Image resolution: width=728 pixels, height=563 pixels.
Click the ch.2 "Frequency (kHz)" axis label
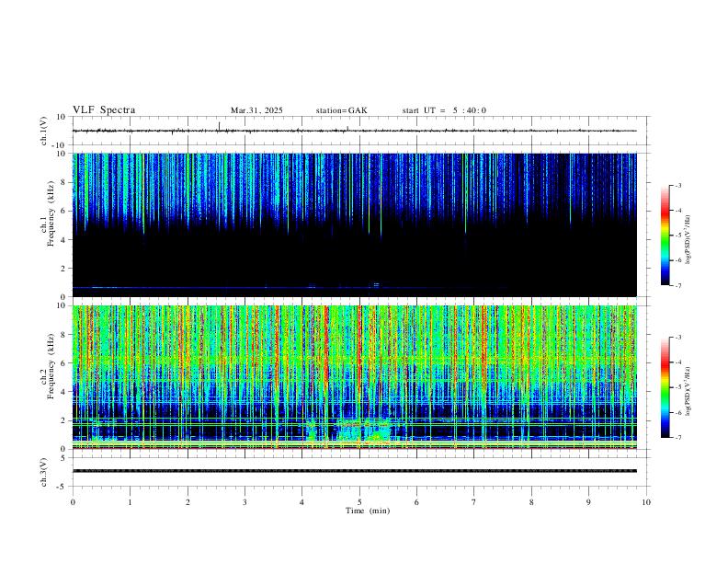point(51,366)
